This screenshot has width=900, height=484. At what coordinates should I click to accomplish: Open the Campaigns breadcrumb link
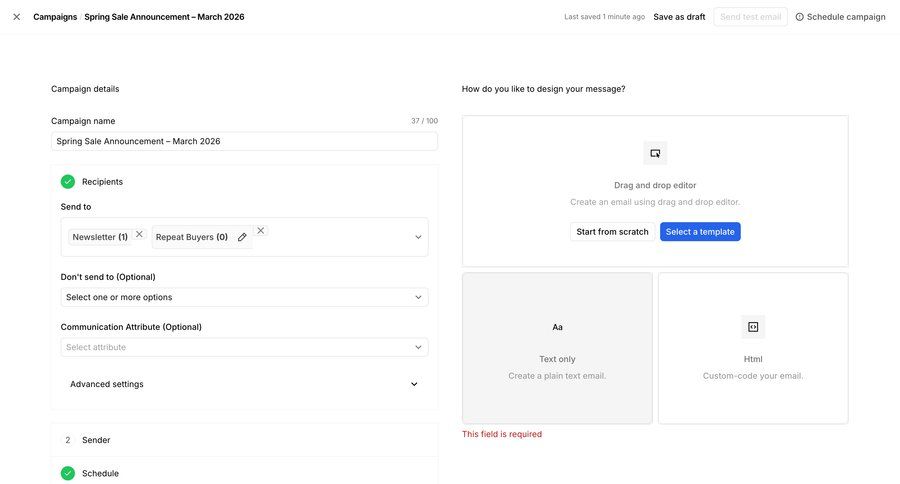tap(55, 17)
